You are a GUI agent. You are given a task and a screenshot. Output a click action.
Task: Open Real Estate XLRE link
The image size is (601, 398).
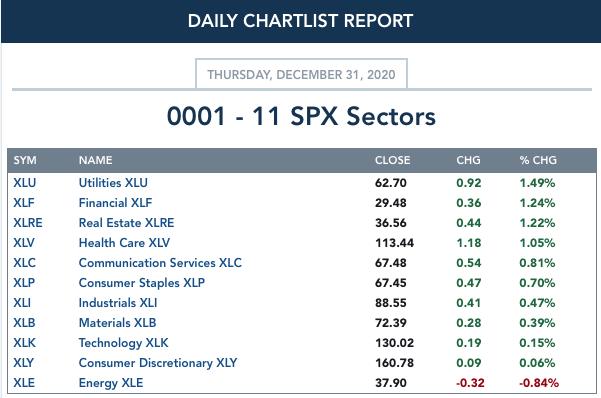click(126, 223)
